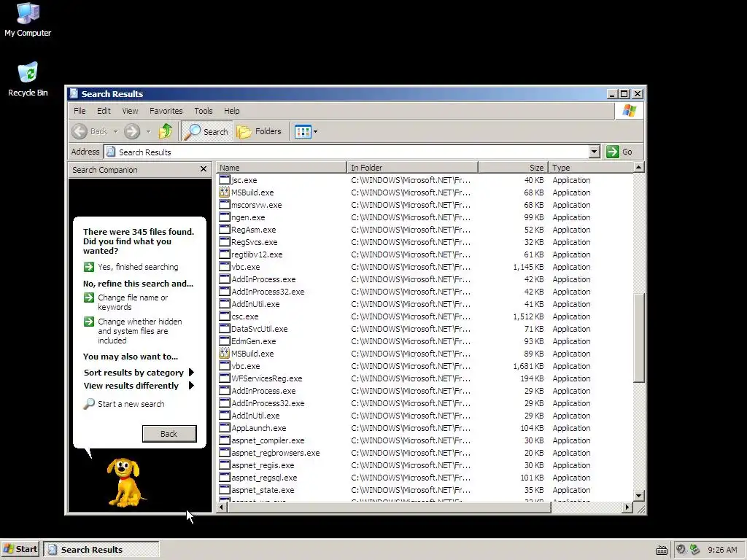Expand the Address bar dropdown
This screenshot has width=747, height=560.
click(x=594, y=152)
